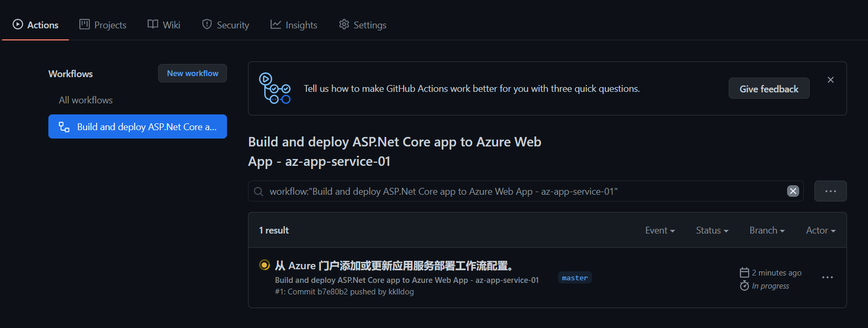Open the Wiki tab
Image resolution: width=868 pixels, height=328 pixels.
[x=164, y=25]
